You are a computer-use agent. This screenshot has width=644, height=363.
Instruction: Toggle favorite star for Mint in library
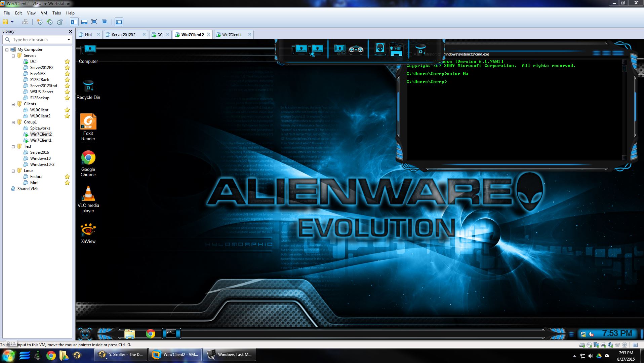pyautogui.click(x=67, y=183)
